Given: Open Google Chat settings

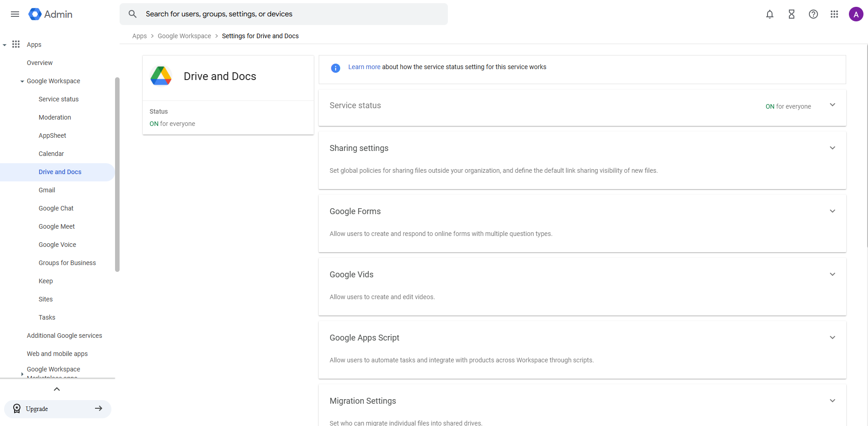Looking at the screenshot, I should pyautogui.click(x=56, y=208).
